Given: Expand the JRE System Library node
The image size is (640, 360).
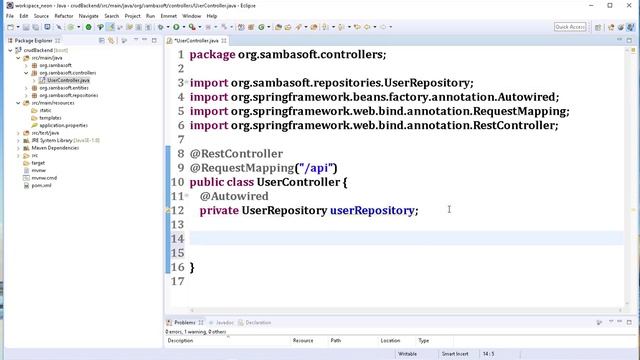Looking at the screenshot, I should (x=18, y=140).
